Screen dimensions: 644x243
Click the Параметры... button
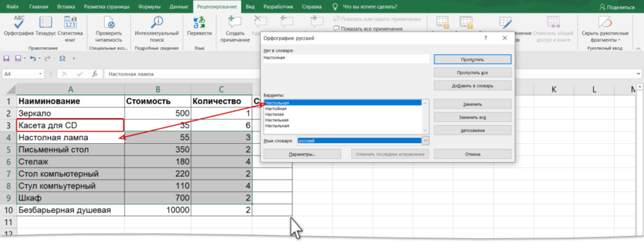pos(303,154)
